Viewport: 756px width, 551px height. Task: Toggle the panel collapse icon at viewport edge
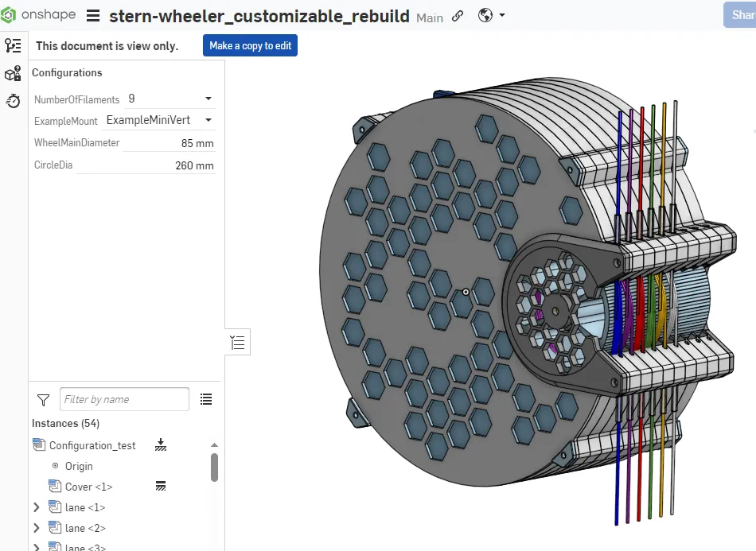point(237,343)
